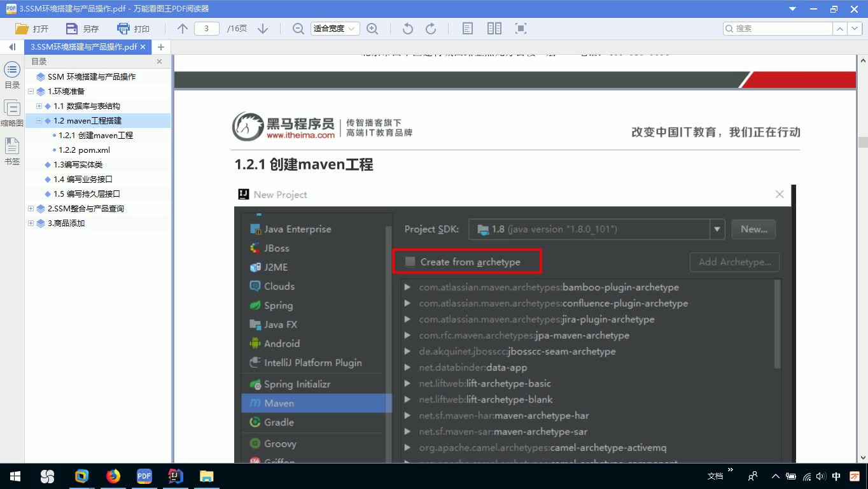Expand the 2.SSM整合与产品查询 node
This screenshot has width=868, height=489.
tap(31, 208)
